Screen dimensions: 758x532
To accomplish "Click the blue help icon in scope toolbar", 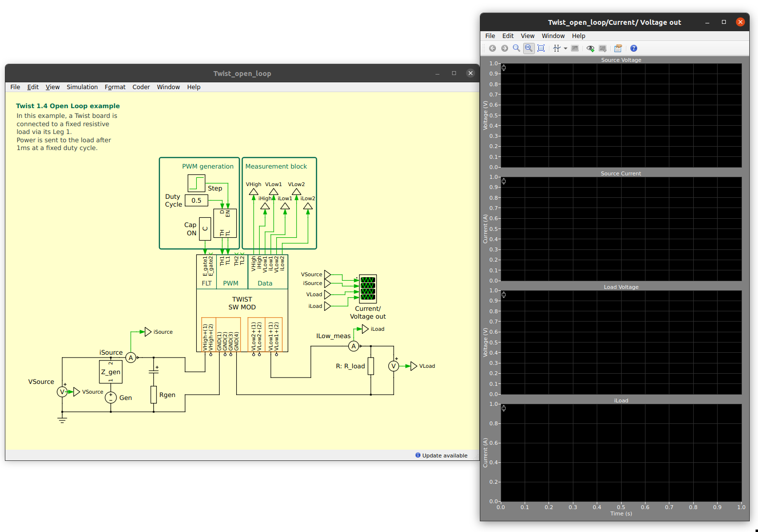I will (634, 48).
